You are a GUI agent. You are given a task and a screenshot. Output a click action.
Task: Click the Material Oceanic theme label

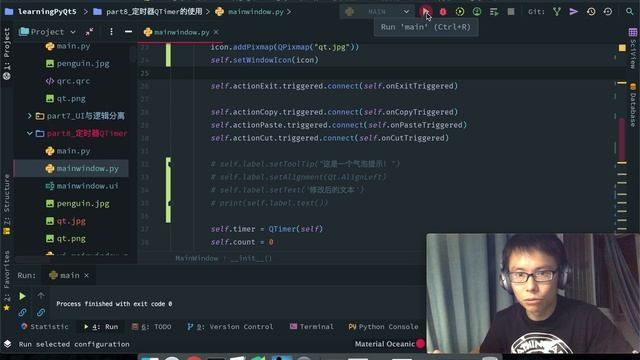(x=384, y=344)
